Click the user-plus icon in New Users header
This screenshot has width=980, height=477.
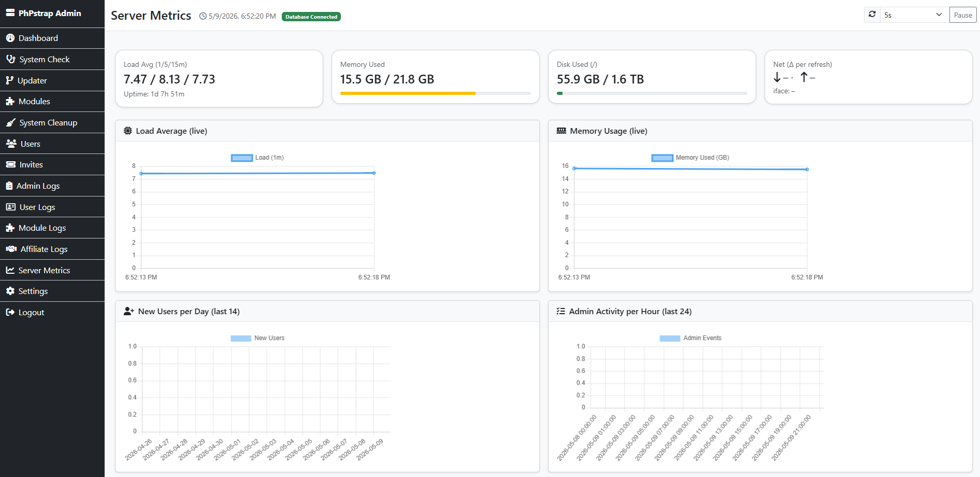[x=129, y=311]
